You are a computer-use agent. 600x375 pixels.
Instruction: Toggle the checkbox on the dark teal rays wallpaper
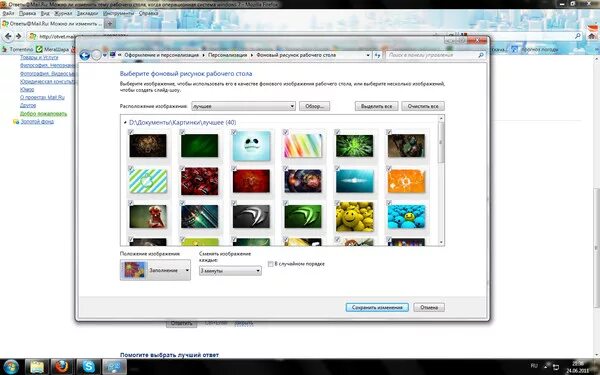[182, 203]
